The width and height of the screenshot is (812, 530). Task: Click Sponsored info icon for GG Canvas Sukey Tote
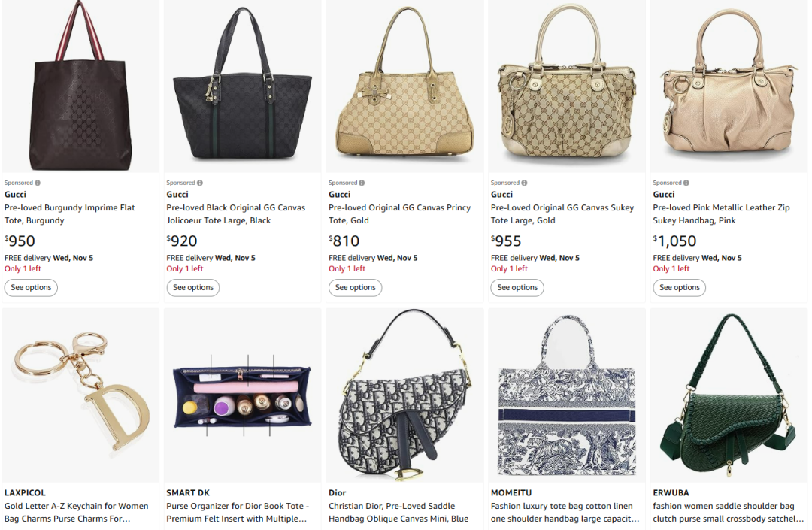(x=525, y=183)
